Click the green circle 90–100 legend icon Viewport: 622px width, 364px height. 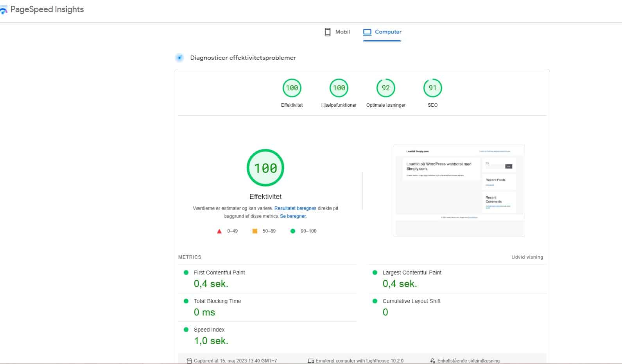pos(293,231)
